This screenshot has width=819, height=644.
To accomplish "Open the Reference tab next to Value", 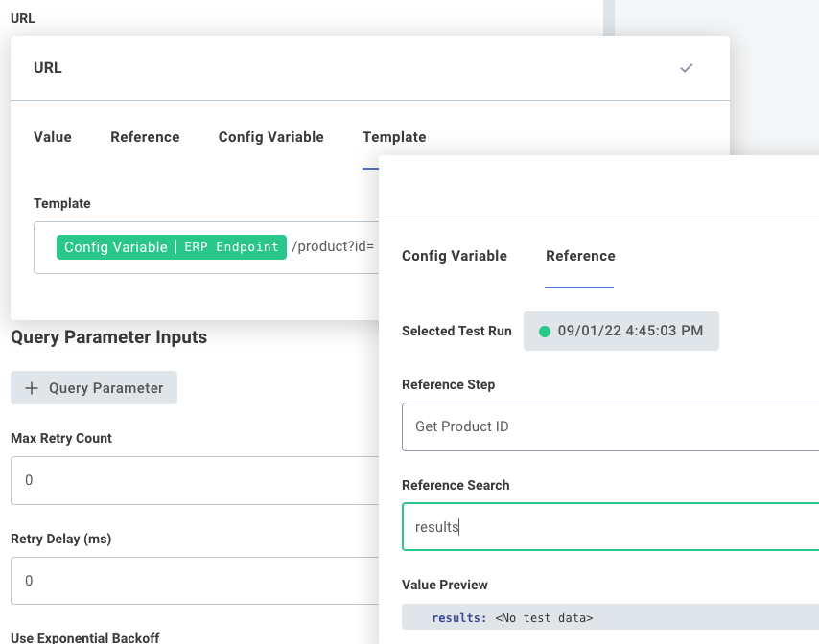I will [145, 137].
